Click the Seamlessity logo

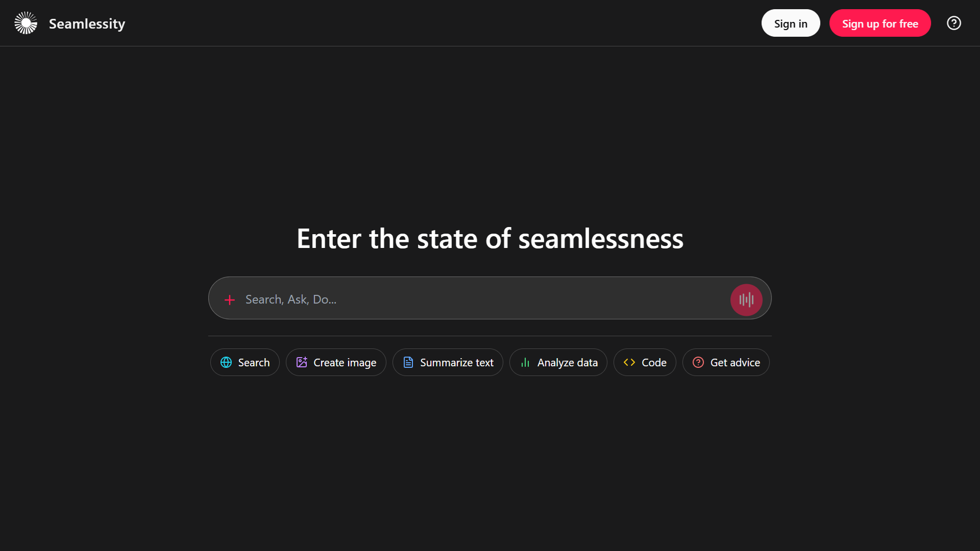[x=26, y=22]
